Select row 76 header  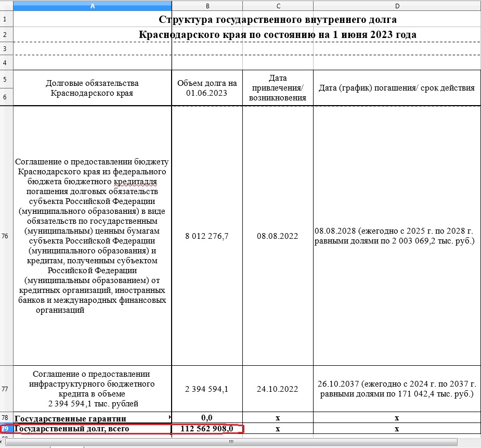[6, 236]
